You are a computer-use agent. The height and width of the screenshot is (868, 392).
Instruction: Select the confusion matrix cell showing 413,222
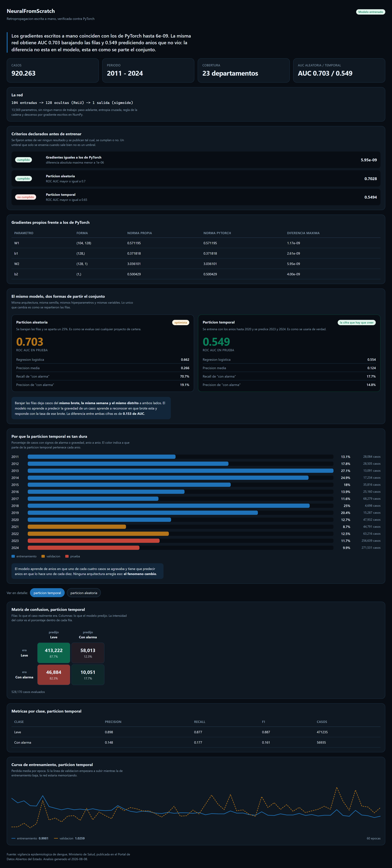pos(54,653)
